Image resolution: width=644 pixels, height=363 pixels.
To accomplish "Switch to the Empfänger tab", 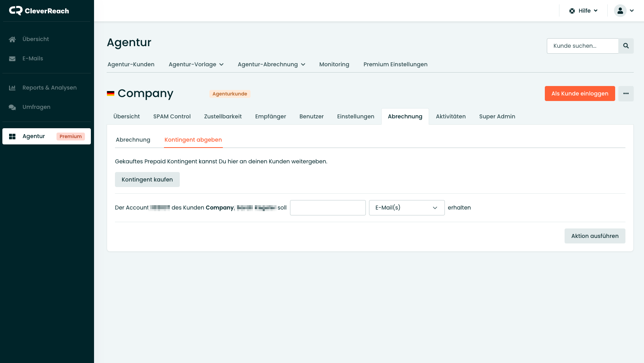I will (x=271, y=116).
